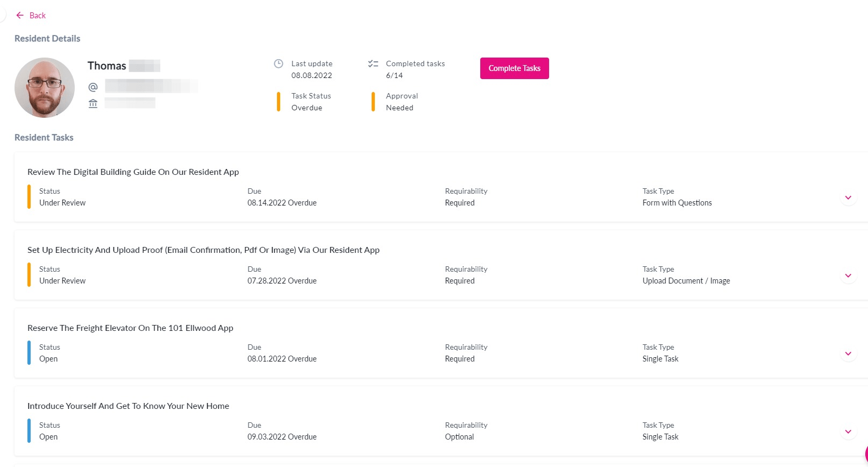Go back using the Back link

tap(38, 15)
